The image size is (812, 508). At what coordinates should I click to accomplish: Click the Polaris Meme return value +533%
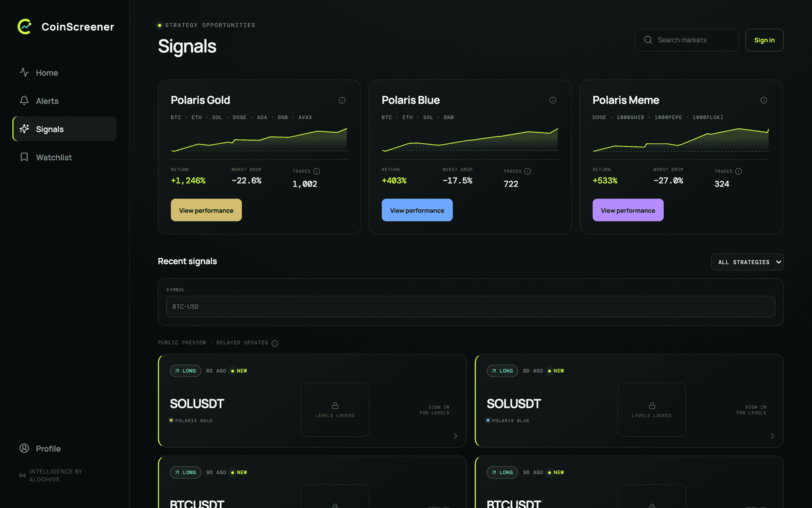605,181
